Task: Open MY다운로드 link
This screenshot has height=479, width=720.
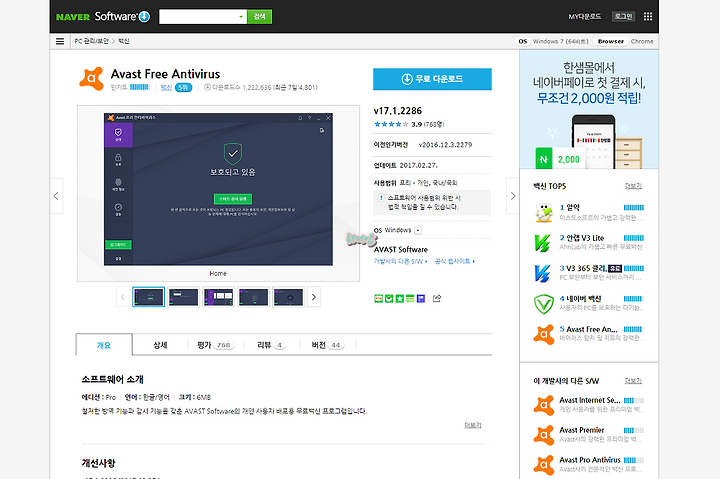Action: click(x=585, y=17)
